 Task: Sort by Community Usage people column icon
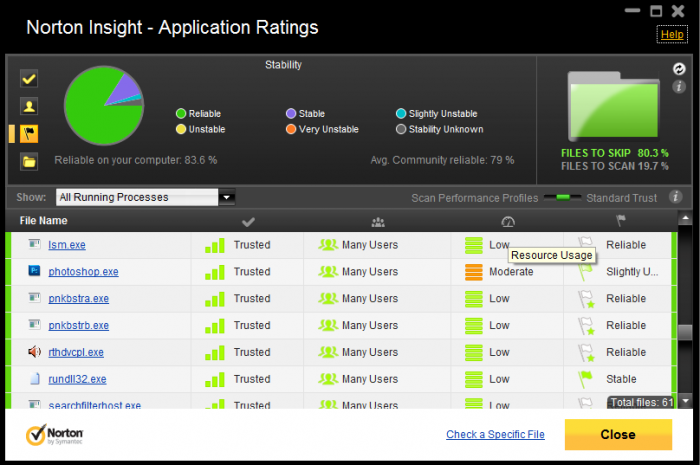pos(378,222)
